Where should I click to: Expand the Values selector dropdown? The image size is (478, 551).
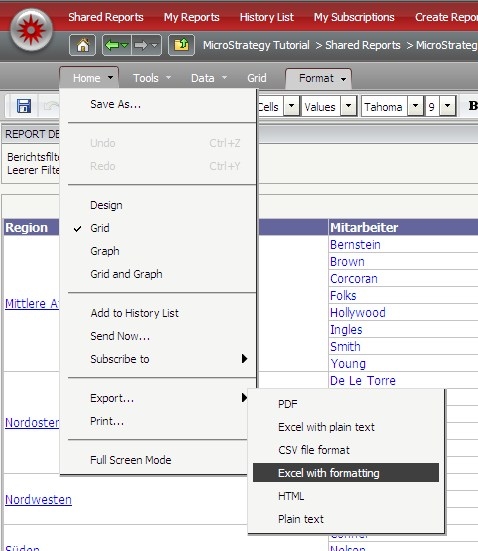coord(348,106)
